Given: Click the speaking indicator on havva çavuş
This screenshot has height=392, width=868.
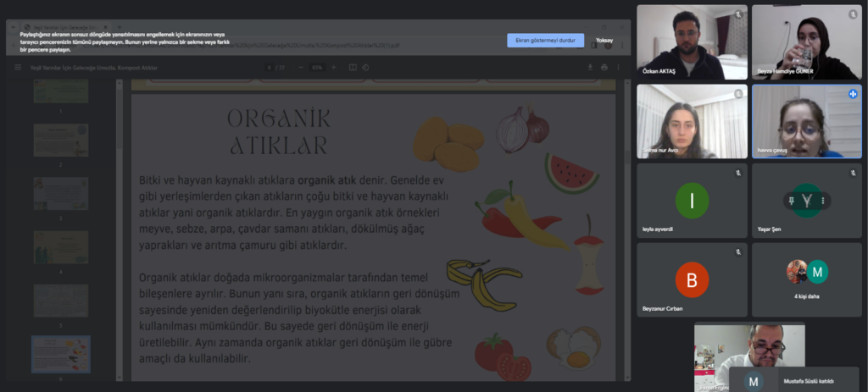Looking at the screenshot, I should coord(853,93).
